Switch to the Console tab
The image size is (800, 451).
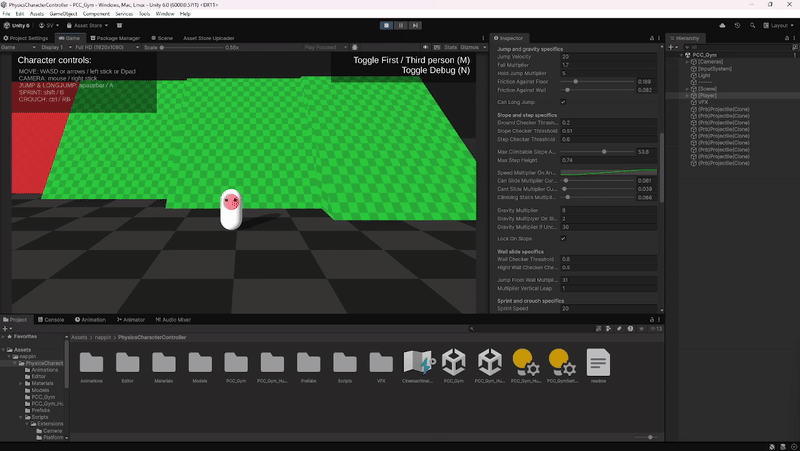tap(52, 319)
